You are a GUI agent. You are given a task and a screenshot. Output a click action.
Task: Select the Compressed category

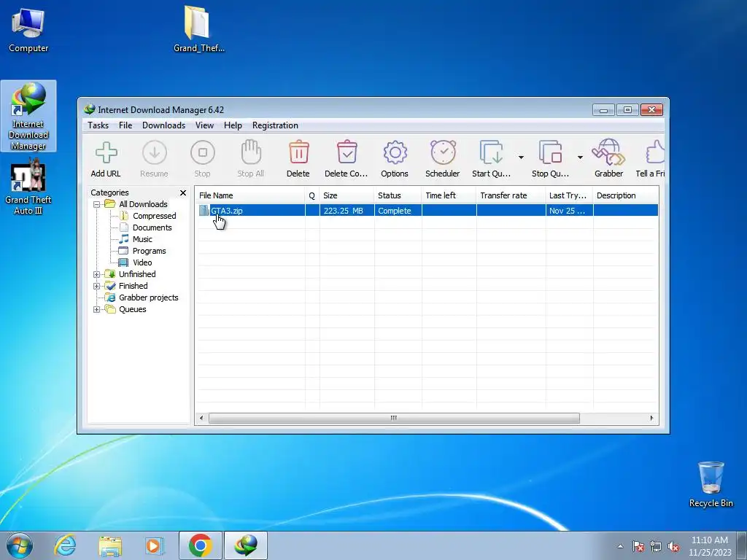[155, 216]
